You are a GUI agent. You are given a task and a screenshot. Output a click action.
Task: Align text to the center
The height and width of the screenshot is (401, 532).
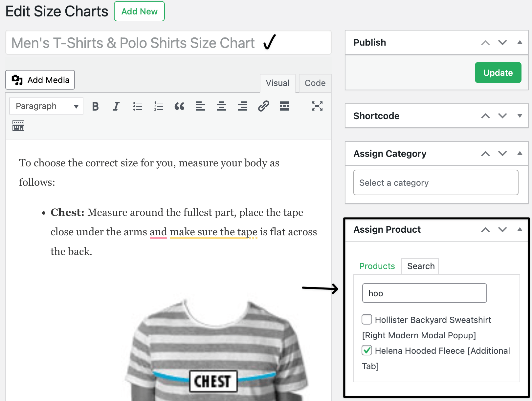click(x=221, y=106)
